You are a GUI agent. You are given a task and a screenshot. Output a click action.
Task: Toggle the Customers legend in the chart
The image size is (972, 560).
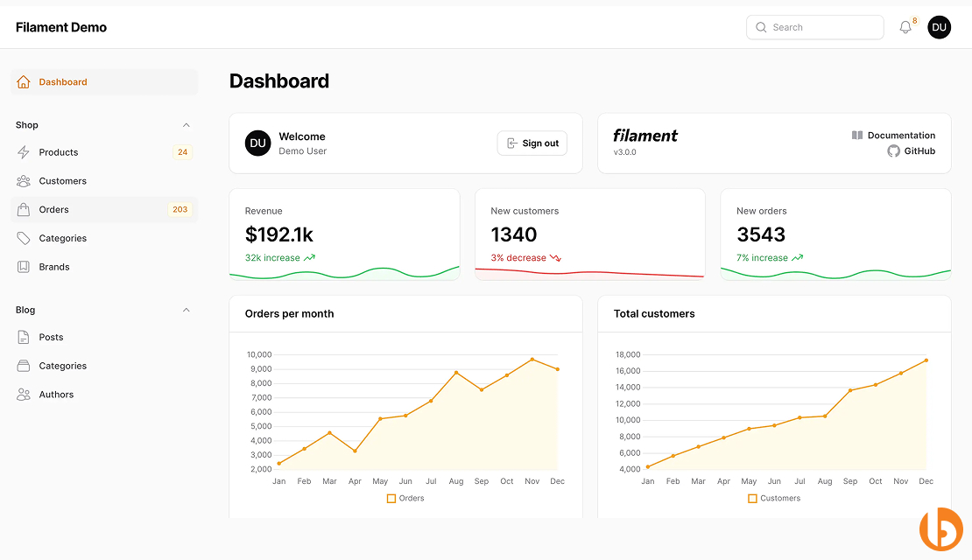pyautogui.click(x=774, y=498)
